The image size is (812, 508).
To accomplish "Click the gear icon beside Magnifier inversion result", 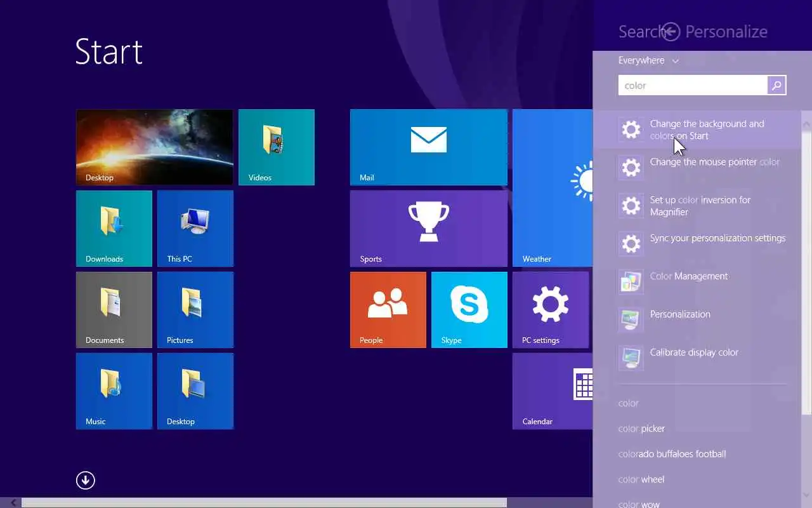I will pyautogui.click(x=631, y=206).
